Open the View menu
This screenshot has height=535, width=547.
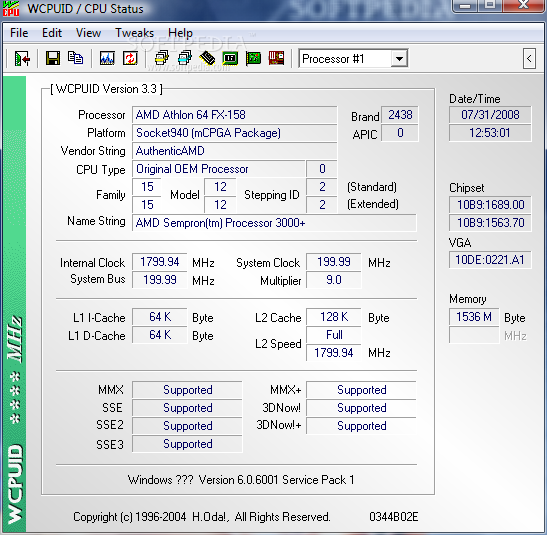click(x=88, y=33)
